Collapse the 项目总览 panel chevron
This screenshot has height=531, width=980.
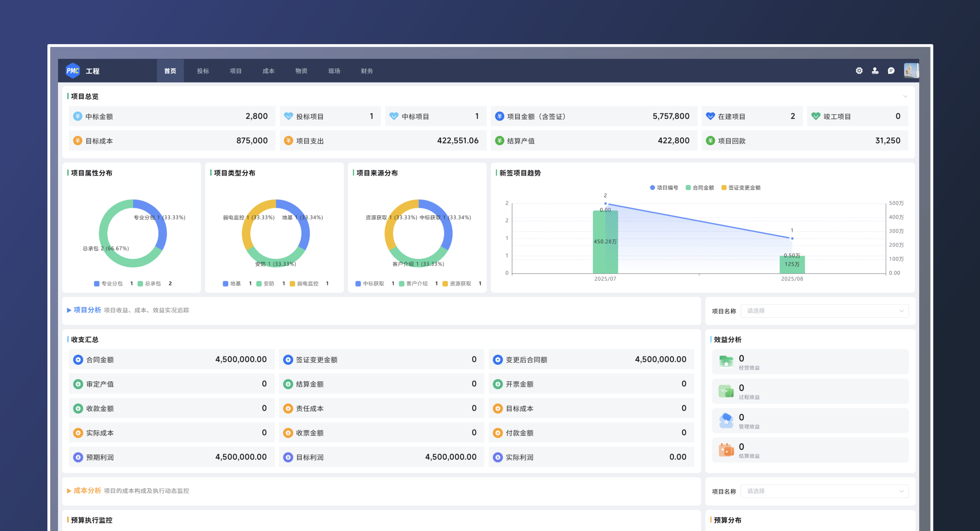(905, 96)
